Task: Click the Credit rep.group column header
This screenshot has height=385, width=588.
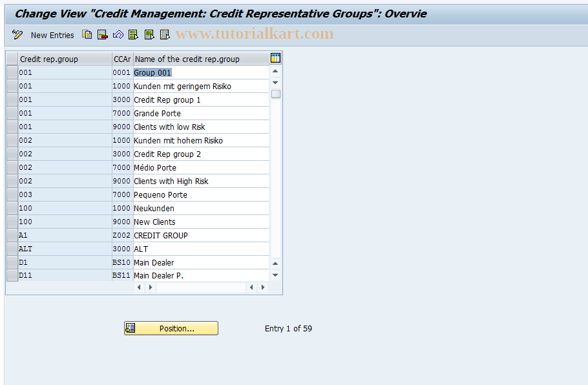Action: (65, 59)
